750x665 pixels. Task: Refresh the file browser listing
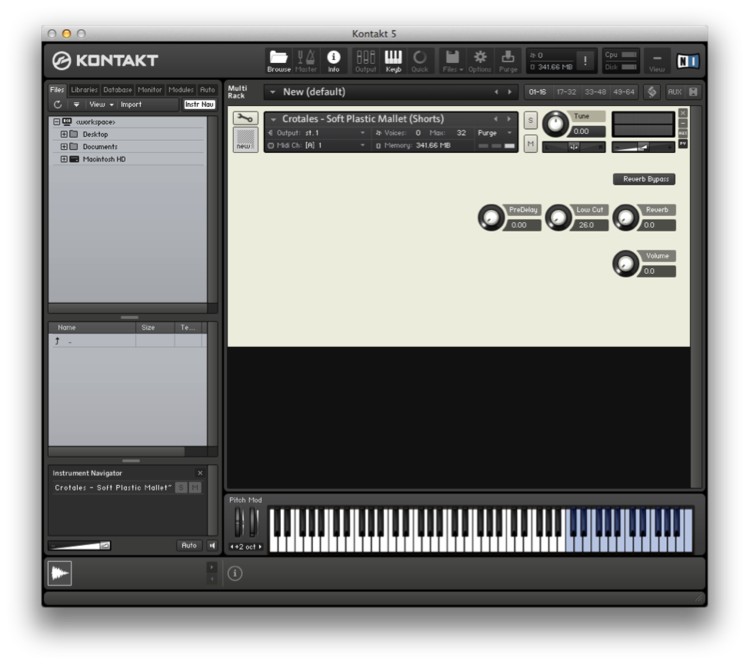click(x=58, y=104)
